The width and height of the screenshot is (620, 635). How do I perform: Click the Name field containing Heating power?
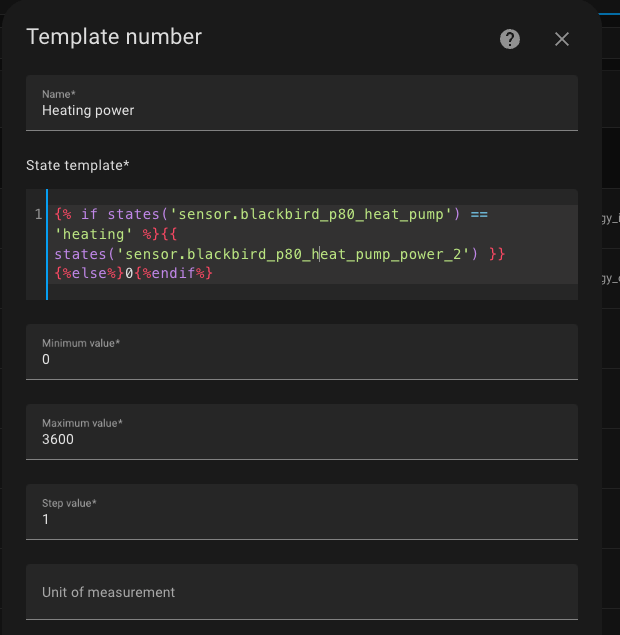click(301, 110)
